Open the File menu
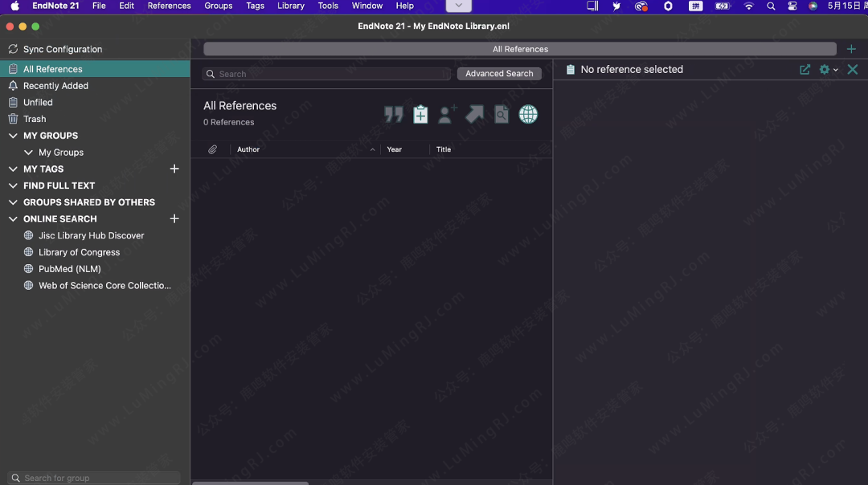 tap(99, 6)
